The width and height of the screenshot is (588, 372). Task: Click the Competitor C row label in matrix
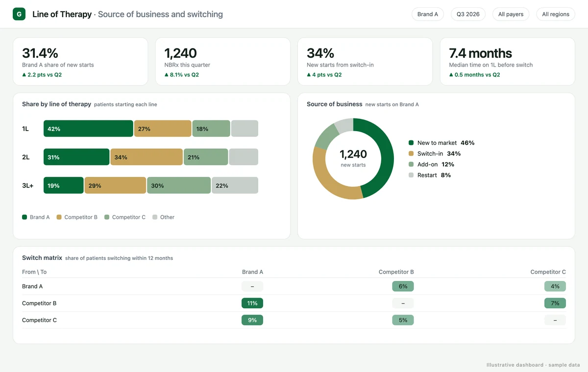(x=39, y=320)
